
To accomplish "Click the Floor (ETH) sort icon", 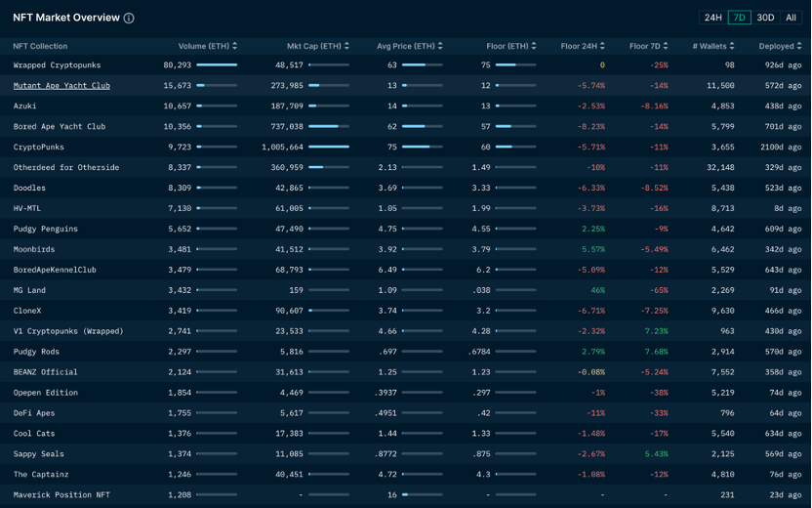I will point(535,46).
